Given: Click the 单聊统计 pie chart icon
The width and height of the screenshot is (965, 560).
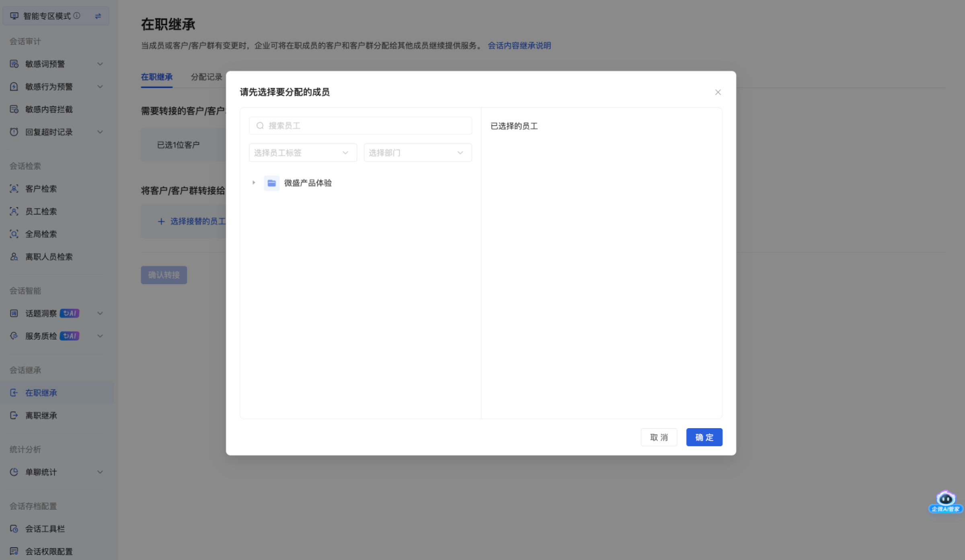Looking at the screenshot, I should coord(14,472).
